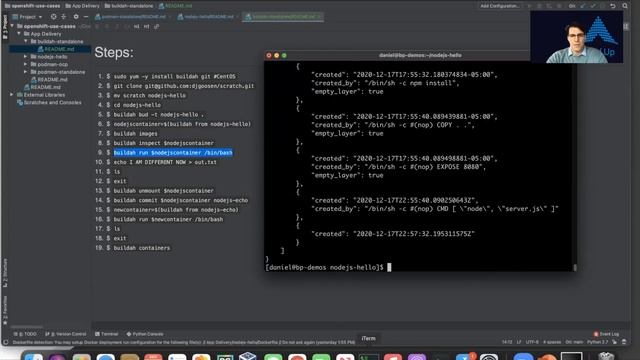640x360 pixels.
Task: Expand the nodejs-hello folder
Action: pos(26,57)
